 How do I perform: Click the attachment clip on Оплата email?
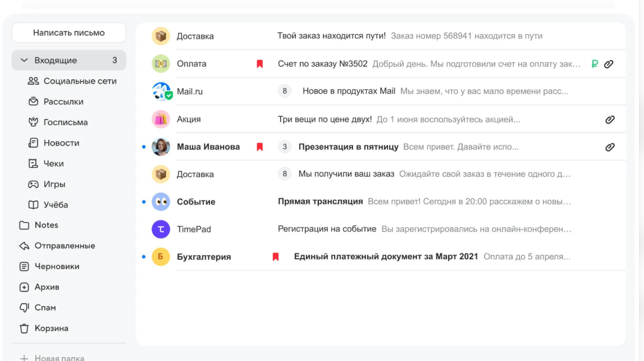coord(609,63)
